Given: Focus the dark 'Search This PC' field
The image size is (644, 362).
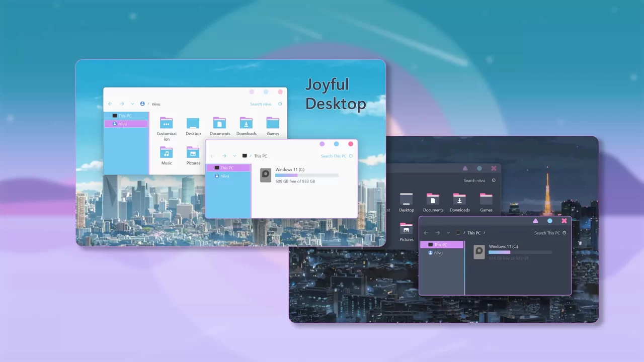Looking at the screenshot, I should click(547, 233).
